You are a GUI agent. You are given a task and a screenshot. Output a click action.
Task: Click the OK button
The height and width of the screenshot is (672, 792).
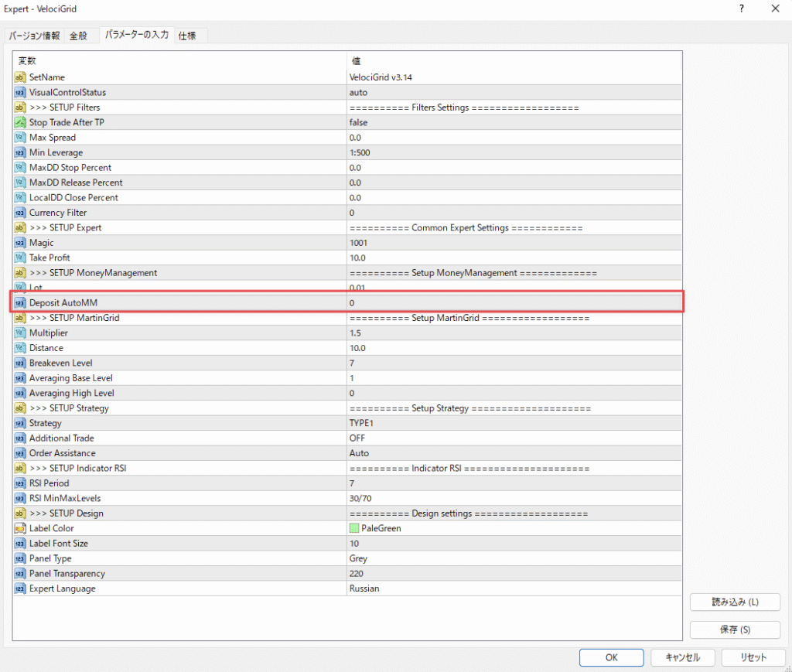pyautogui.click(x=611, y=657)
